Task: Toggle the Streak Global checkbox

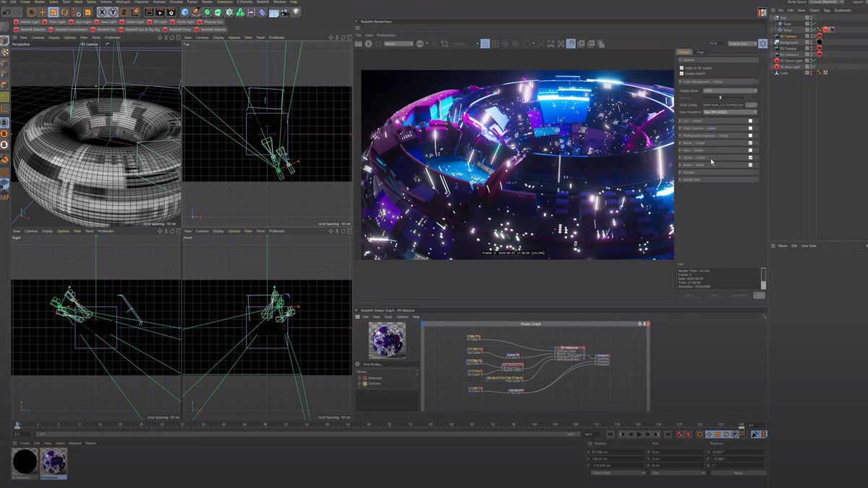Action: pos(750,157)
